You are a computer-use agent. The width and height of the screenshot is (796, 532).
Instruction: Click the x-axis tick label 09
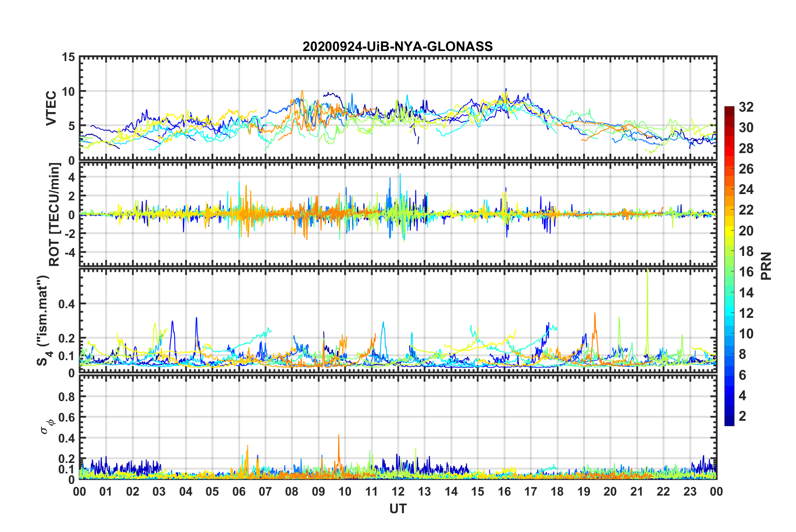318,491
